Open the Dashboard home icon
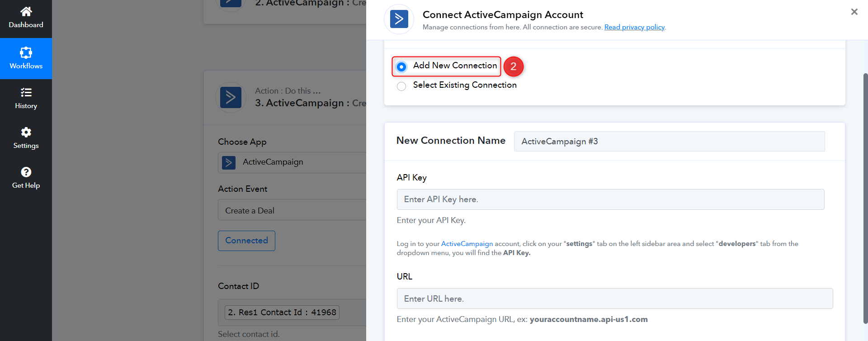The image size is (868, 341). point(26,11)
